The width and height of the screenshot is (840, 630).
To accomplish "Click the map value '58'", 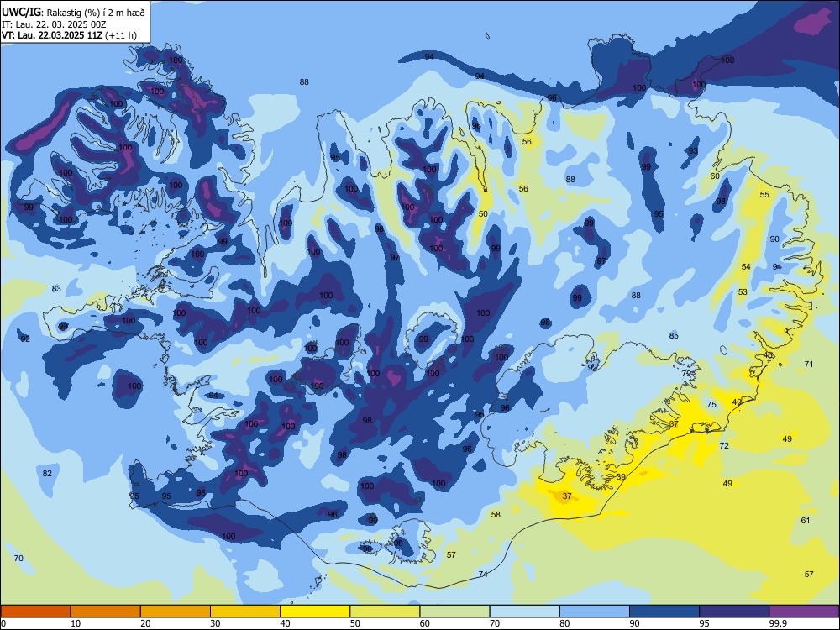I will pyautogui.click(x=496, y=514).
